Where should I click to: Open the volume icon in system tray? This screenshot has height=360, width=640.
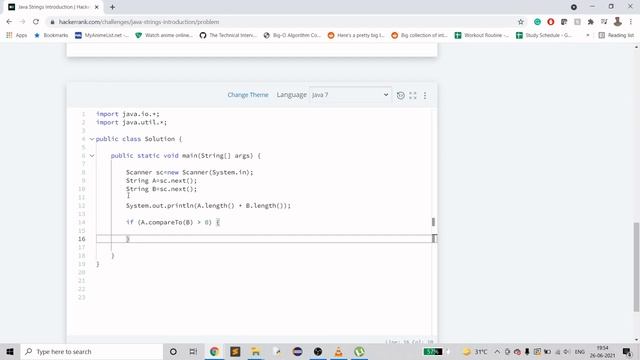[567, 351]
